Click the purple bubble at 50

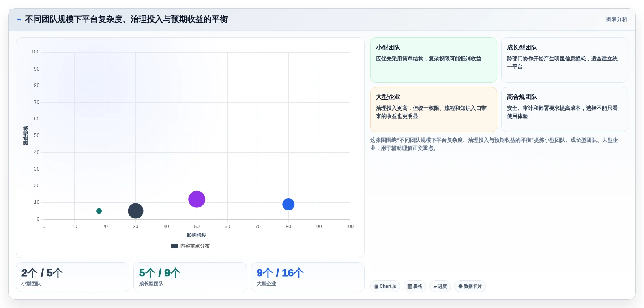[x=197, y=199]
